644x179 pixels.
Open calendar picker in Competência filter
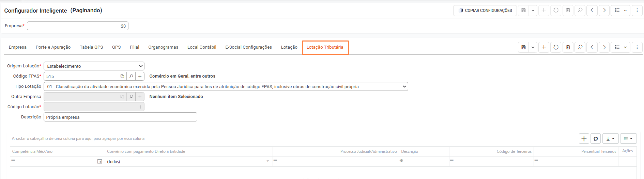[100, 161]
